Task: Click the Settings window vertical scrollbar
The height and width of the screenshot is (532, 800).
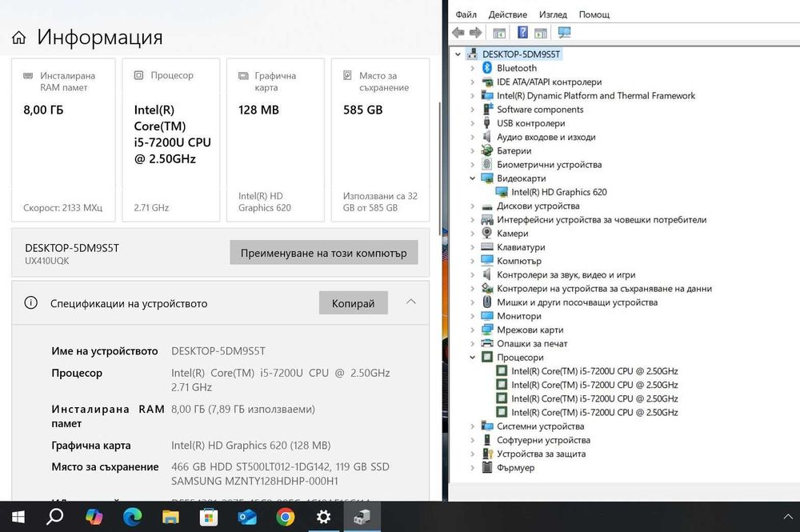Action: click(440, 168)
